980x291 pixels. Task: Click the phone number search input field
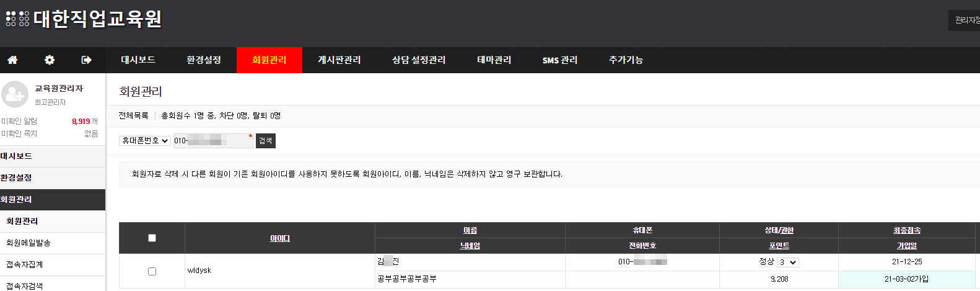(x=212, y=141)
